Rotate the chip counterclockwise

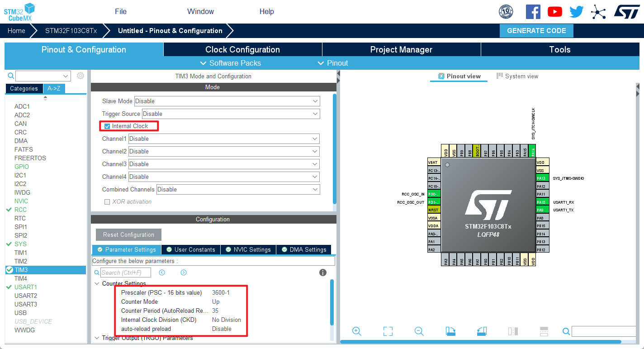click(482, 331)
